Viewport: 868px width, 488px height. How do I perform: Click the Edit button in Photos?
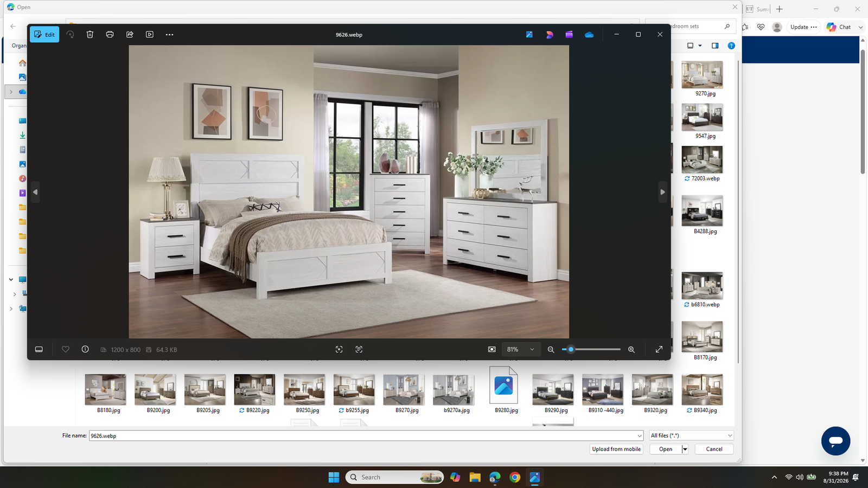(x=44, y=34)
